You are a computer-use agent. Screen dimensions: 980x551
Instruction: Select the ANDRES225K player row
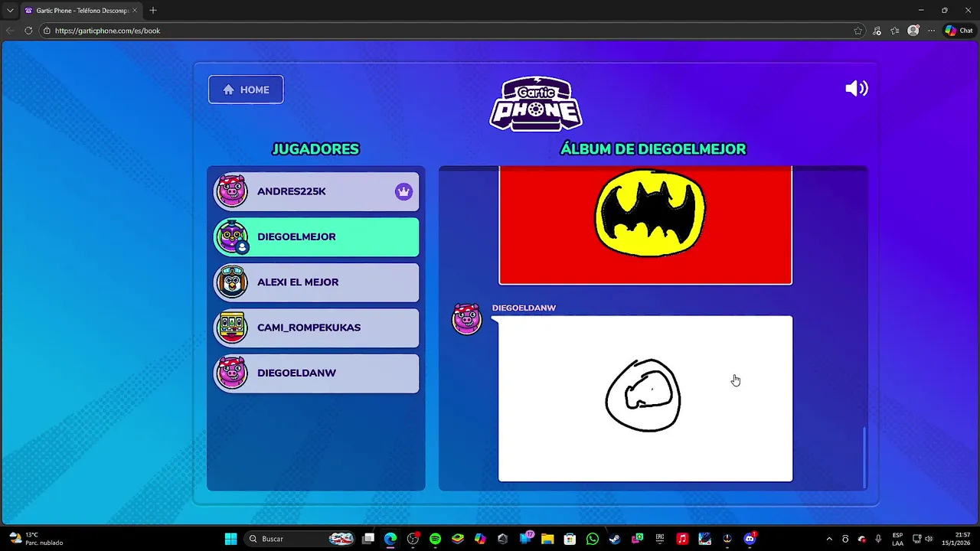point(316,191)
